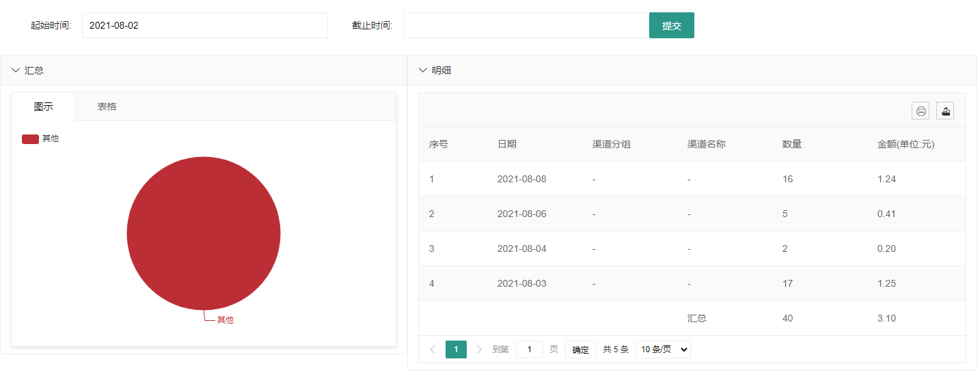The height and width of the screenshot is (385, 980).
Task: Select the 图示 tab
Action: click(44, 106)
